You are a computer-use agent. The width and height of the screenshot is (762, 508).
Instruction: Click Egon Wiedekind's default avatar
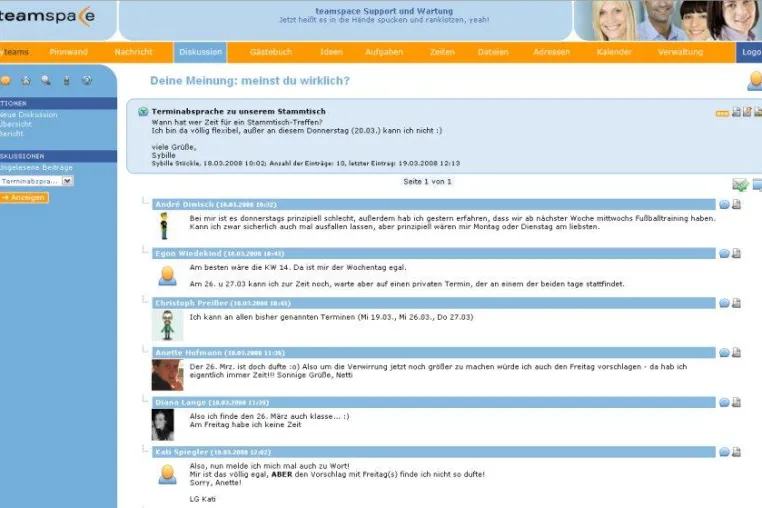[x=168, y=276]
